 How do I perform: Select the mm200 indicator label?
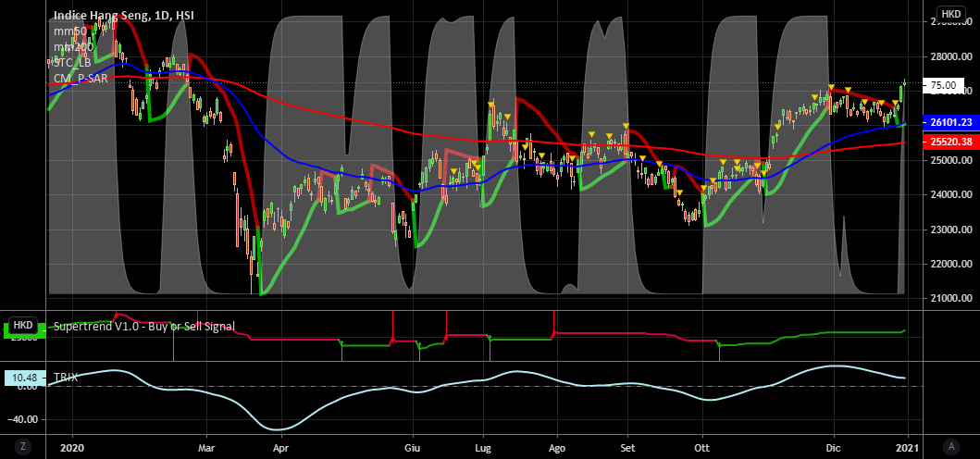tap(72, 46)
